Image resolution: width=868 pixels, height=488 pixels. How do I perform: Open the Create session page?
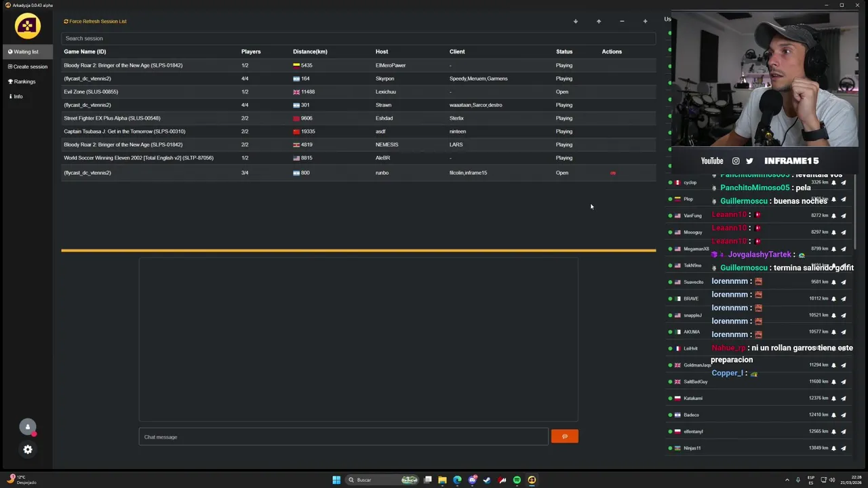click(x=27, y=66)
